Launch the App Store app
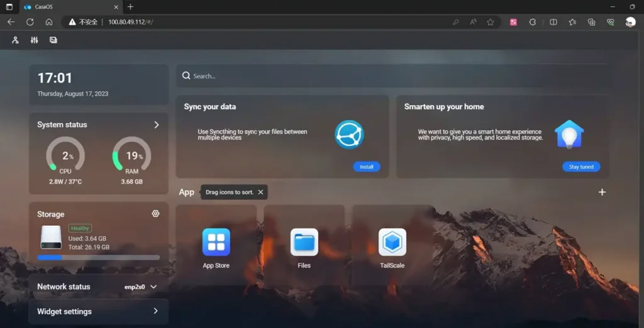Viewport: 644px width, 328px height. [x=216, y=242]
